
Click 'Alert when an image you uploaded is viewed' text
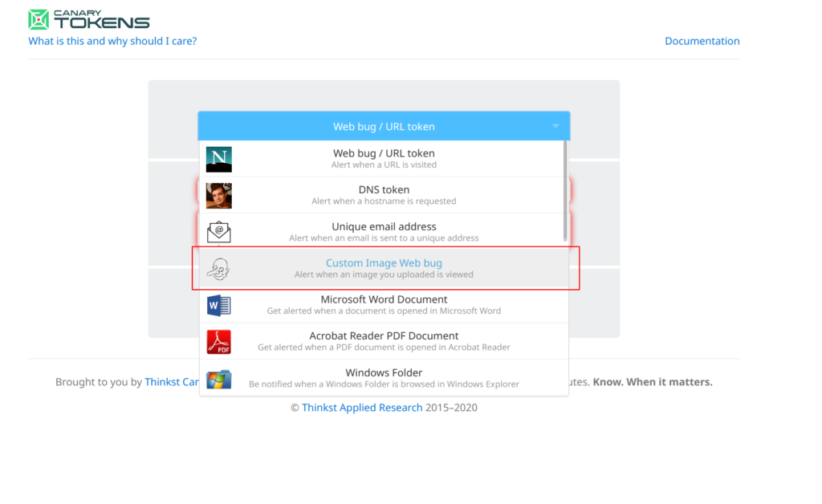tap(384, 274)
